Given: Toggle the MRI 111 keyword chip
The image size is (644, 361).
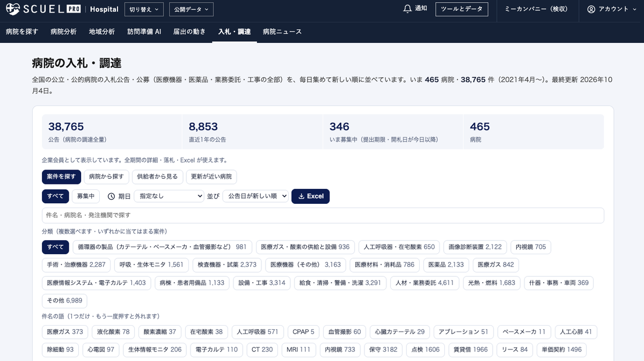Looking at the screenshot, I should pyautogui.click(x=298, y=350).
